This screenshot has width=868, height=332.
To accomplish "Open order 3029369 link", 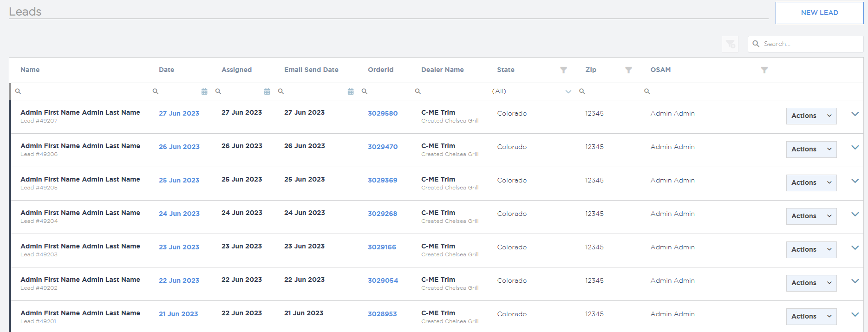I will point(383,180).
